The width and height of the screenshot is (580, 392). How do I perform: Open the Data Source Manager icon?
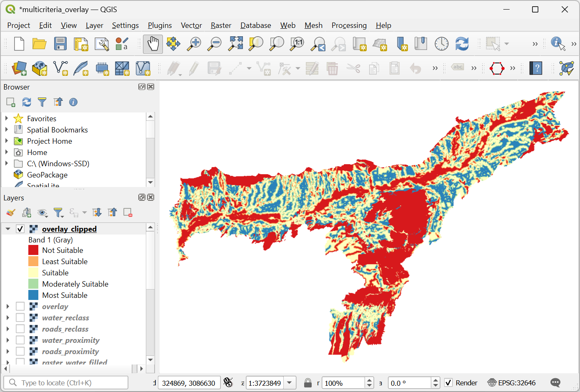tap(19, 68)
